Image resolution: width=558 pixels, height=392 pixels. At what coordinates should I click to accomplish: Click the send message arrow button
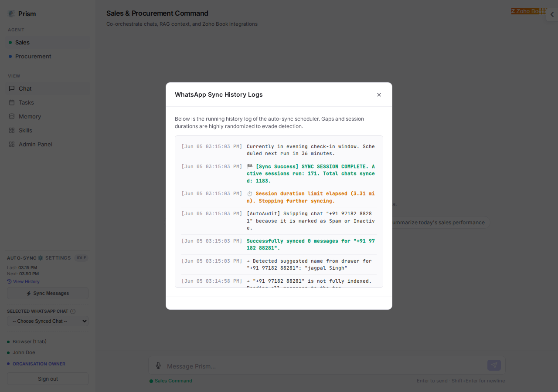click(494, 365)
